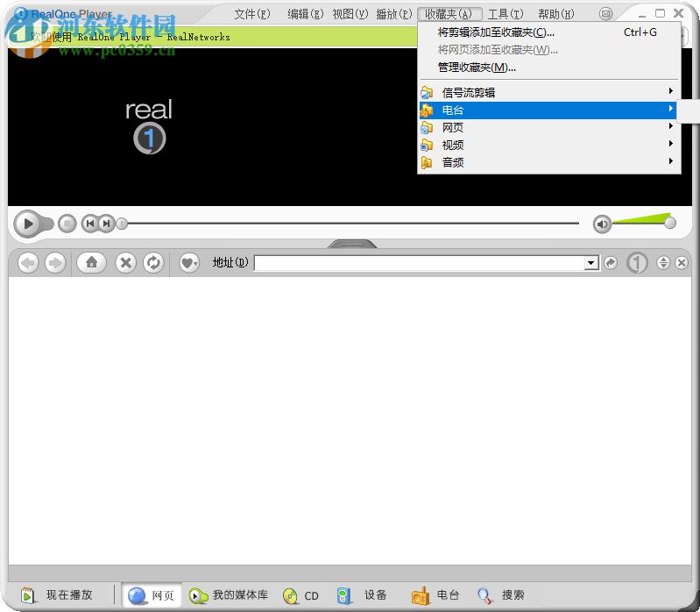700x612 pixels.
Task: Click the real logo in video area
Action: 149,127
